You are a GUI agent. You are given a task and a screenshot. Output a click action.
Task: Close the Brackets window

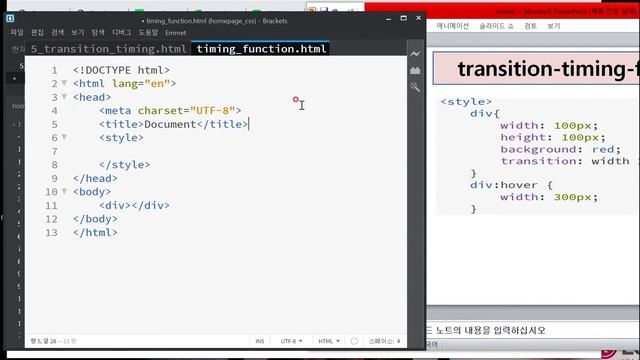click(x=418, y=18)
